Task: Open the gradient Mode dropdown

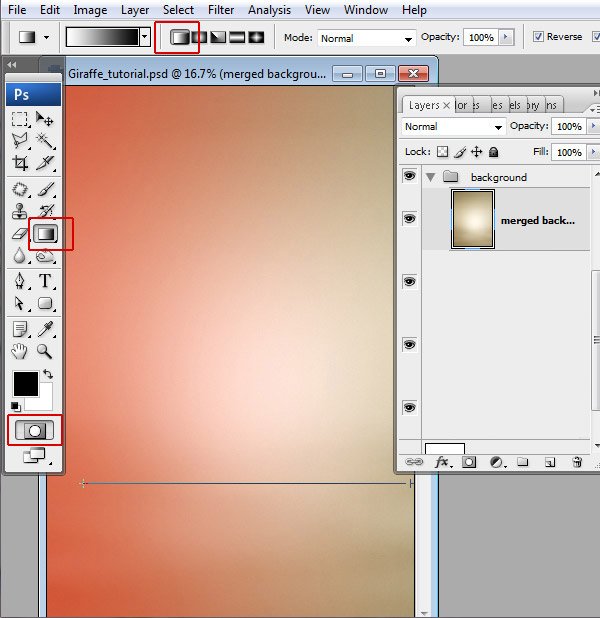Action: (x=365, y=38)
